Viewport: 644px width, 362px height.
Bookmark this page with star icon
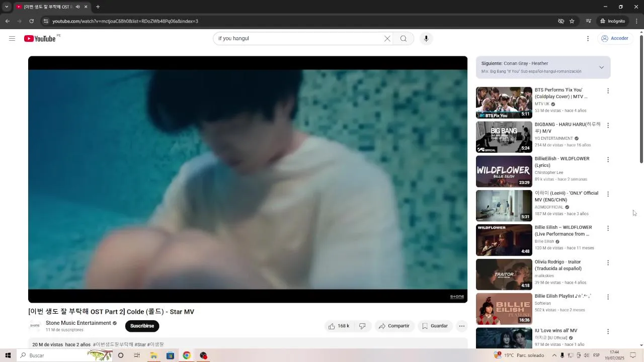pos(572,21)
